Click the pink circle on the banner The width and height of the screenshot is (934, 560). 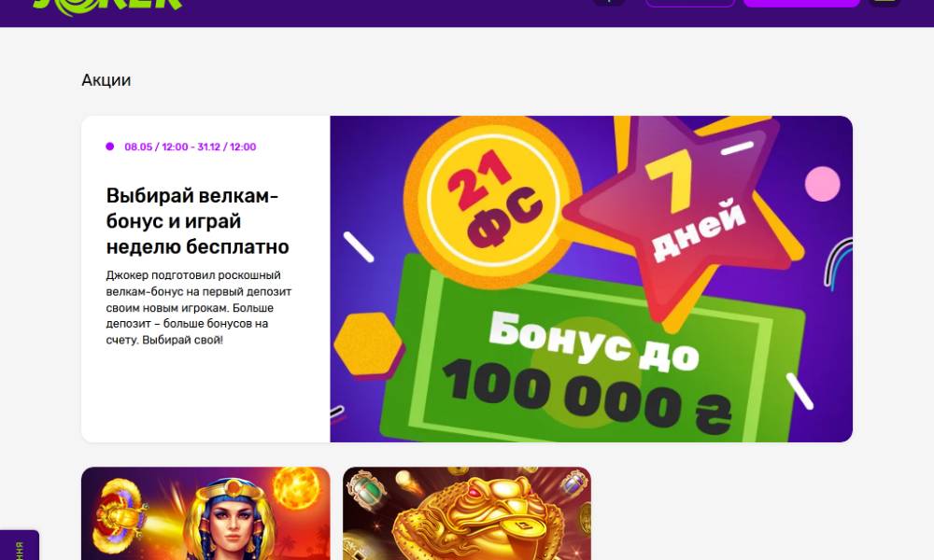[x=823, y=184]
